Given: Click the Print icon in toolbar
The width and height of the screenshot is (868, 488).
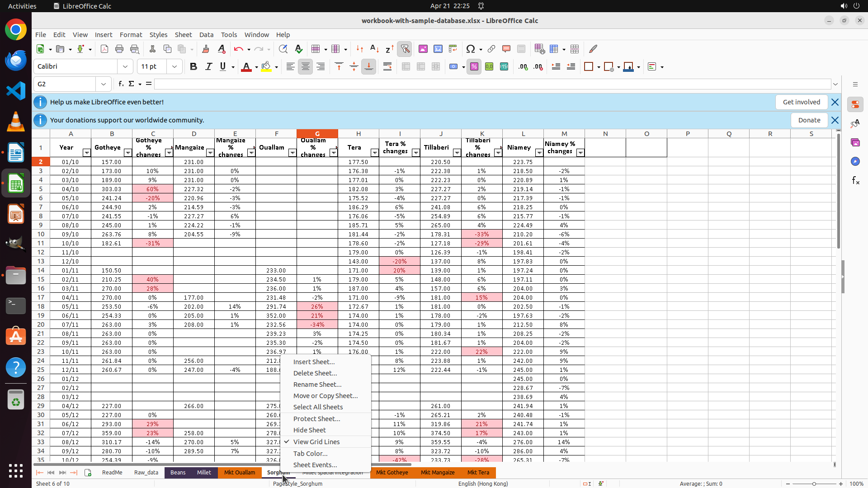Looking at the screenshot, I should (x=119, y=49).
